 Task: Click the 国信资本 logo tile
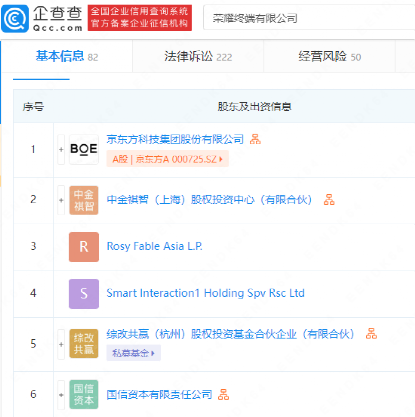[x=84, y=394]
